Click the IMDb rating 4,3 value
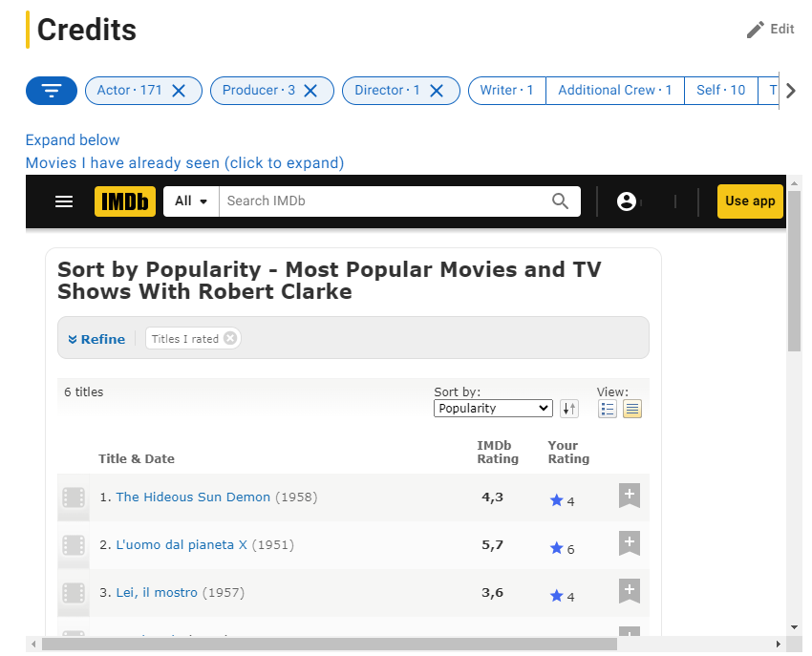 pos(492,497)
